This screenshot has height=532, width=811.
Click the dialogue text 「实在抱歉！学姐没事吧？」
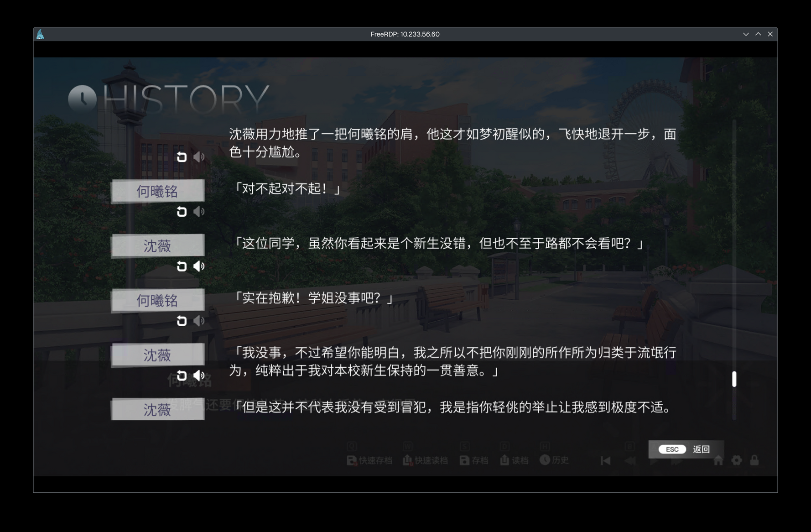(313, 298)
